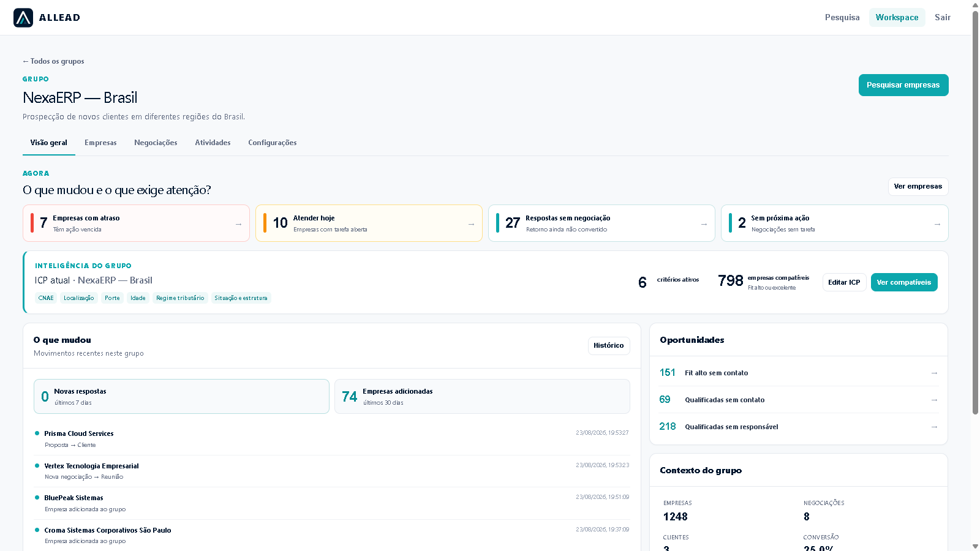This screenshot has height=551, width=980.
Task: Click timestamp 23/08/2026, 19:53:27
Action: pyautogui.click(x=602, y=433)
